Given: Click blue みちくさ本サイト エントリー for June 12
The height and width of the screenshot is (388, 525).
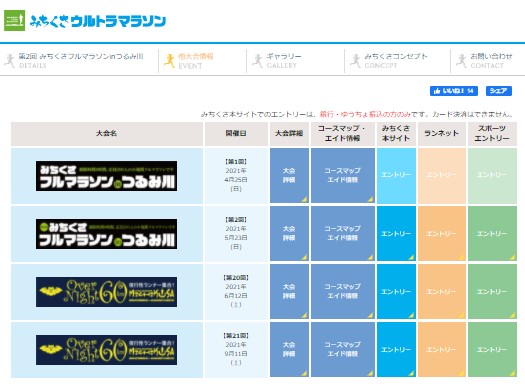Looking at the screenshot, I should coord(396,291).
